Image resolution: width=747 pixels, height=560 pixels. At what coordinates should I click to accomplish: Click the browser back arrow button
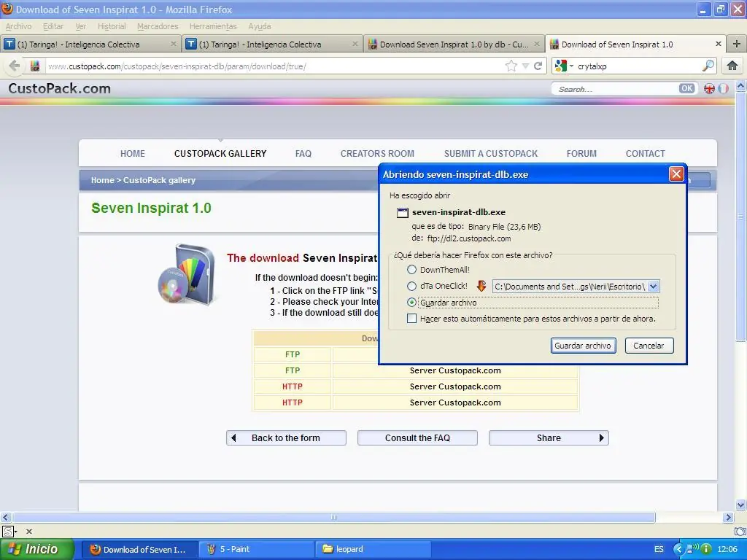15,66
